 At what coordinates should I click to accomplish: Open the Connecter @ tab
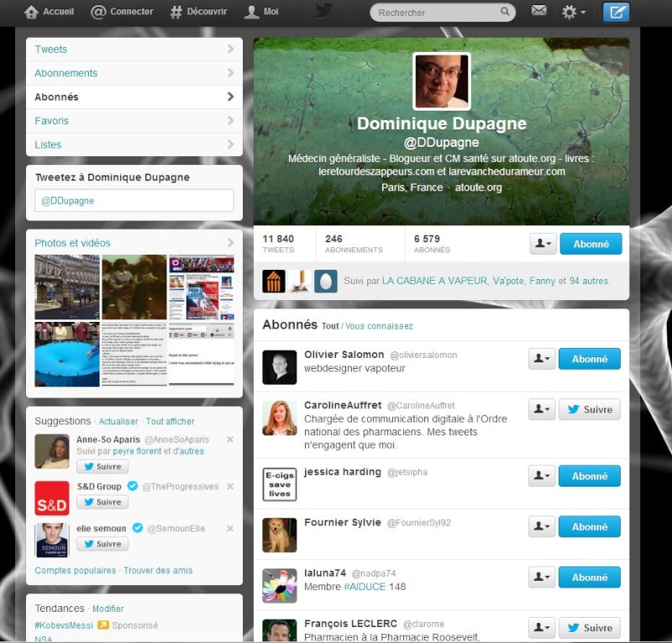tap(122, 12)
